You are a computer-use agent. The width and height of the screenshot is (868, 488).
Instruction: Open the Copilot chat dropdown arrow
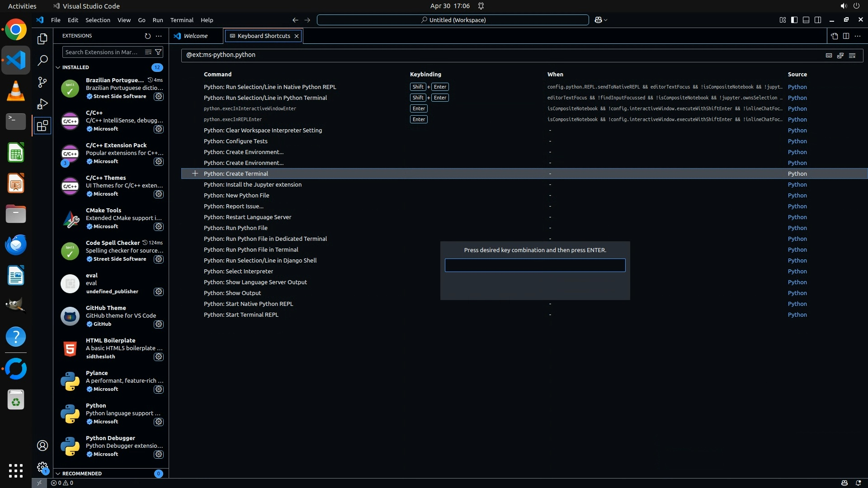click(x=606, y=20)
